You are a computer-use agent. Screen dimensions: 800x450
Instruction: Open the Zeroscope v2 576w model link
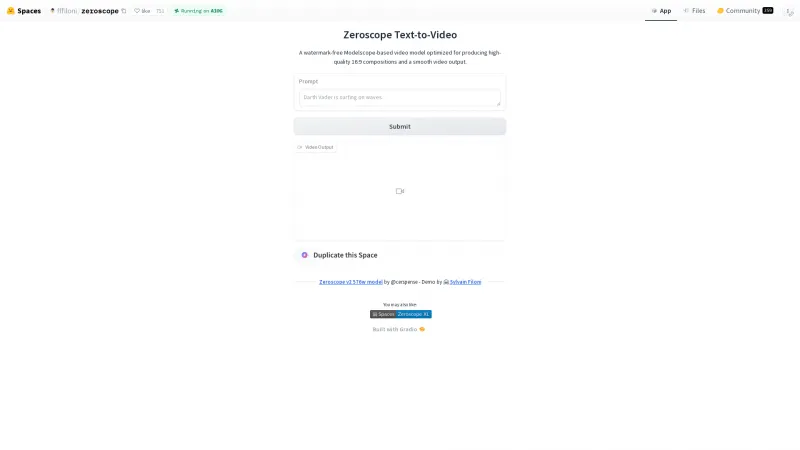(351, 282)
